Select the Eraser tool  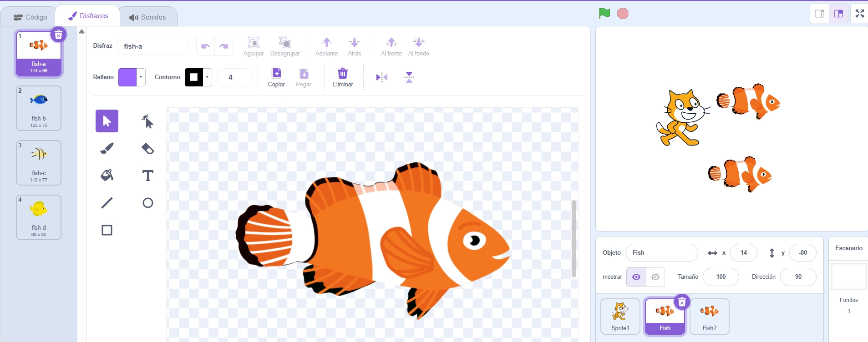148,148
